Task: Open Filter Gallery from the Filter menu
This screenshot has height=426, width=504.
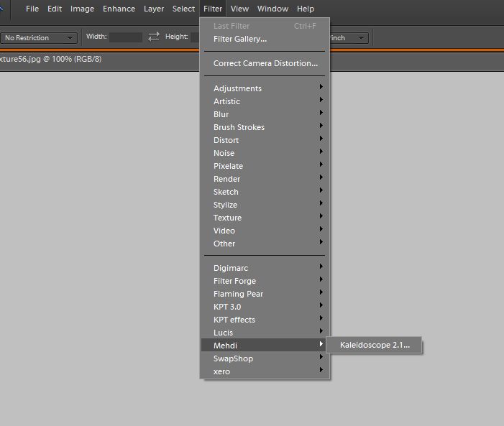Action: [239, 39]
